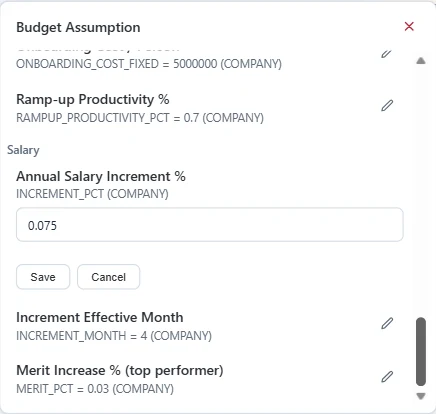The width and height of the screenshot is (436, 414).
Task: Click the scrollbar up arrow
Action: tap(421, 61)
